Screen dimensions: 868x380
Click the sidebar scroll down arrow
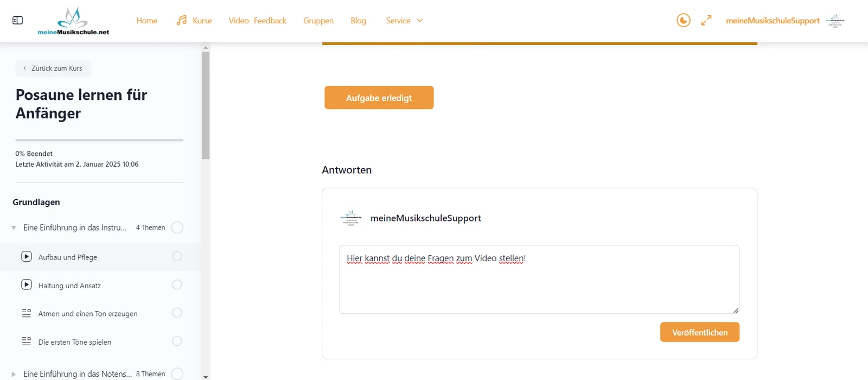pos(206,376)
